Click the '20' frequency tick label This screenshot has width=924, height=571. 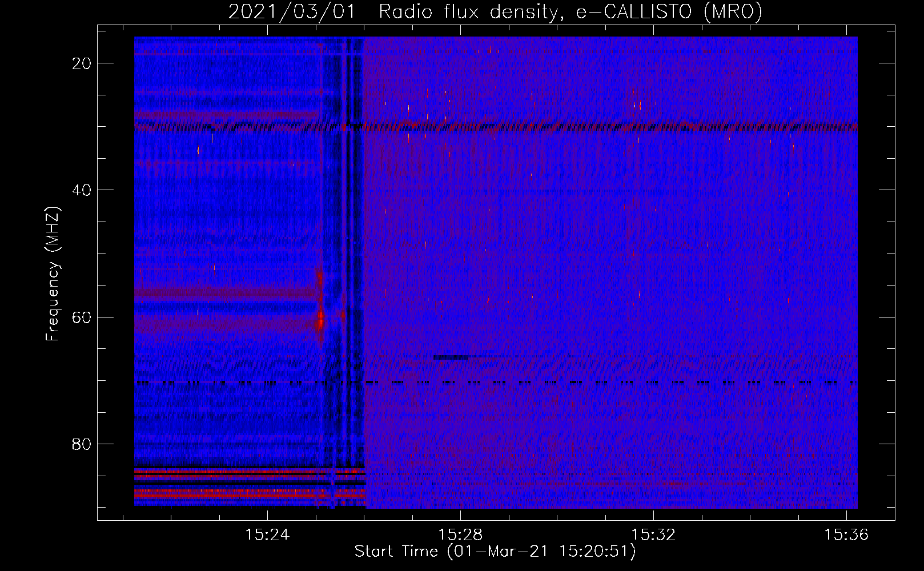click(x=82, y=63)
